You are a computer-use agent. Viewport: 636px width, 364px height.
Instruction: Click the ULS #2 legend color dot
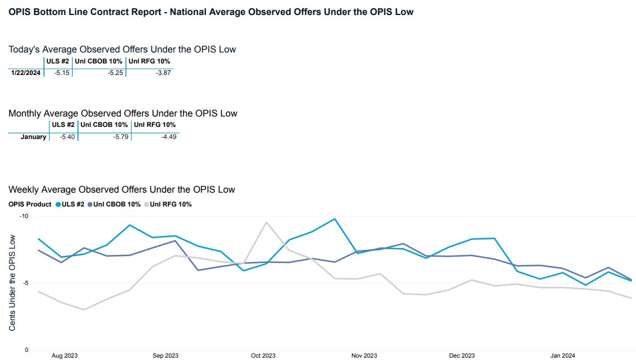[x=58, y=204]
